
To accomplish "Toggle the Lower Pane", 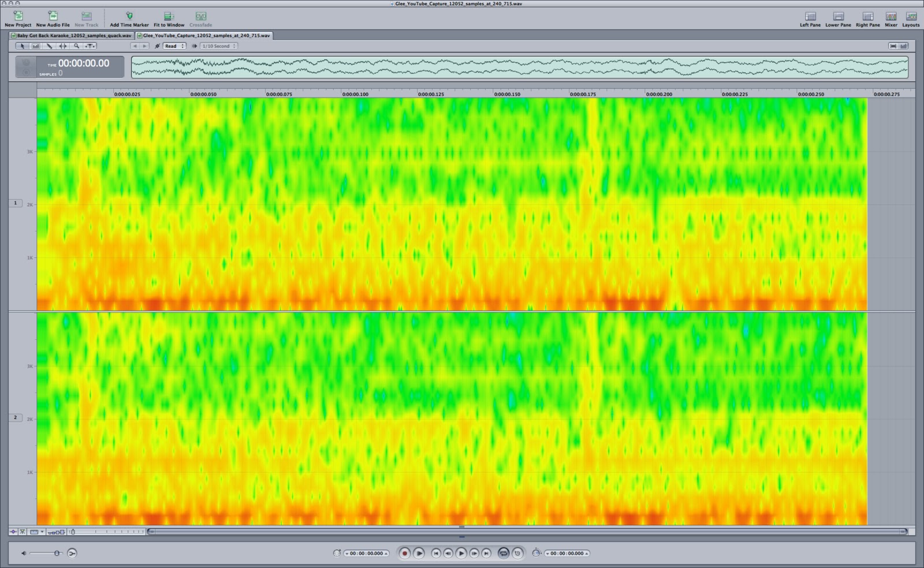I will tap(838, 18).
